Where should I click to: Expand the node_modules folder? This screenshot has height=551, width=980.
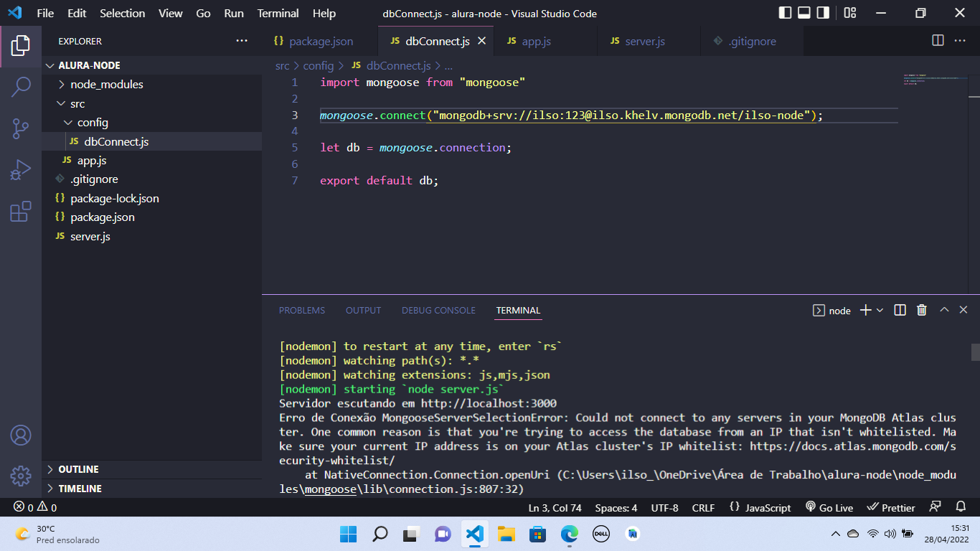151,84
